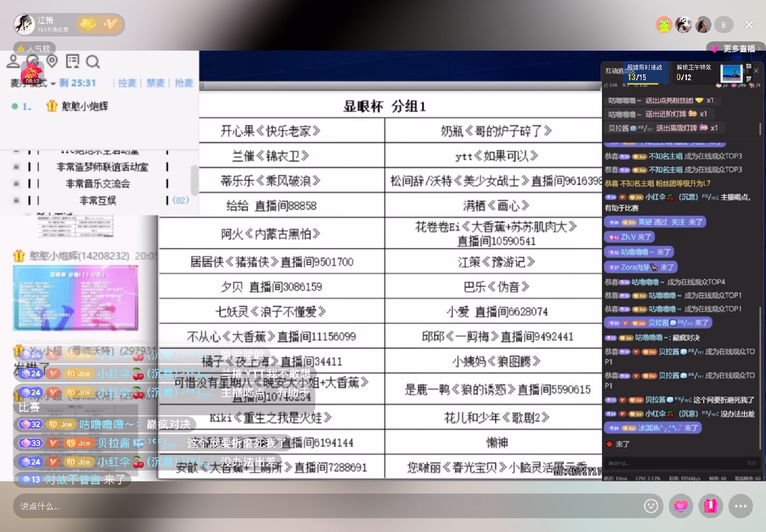
Task: Open the three-dot more options menu
Action: 740,506
